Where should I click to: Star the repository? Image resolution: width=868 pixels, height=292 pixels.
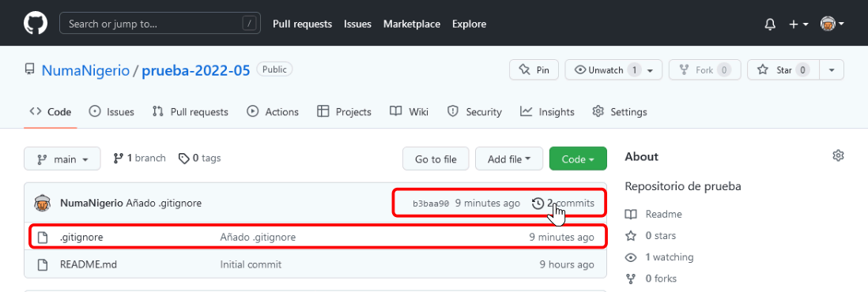(783, 69)
